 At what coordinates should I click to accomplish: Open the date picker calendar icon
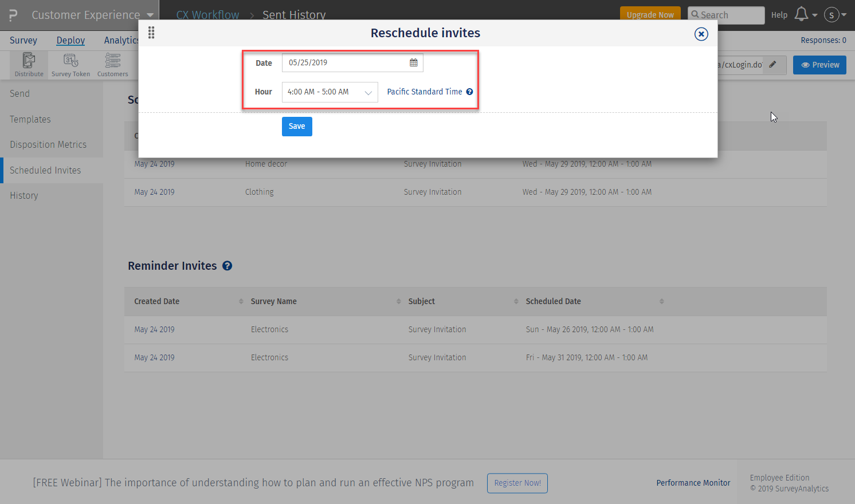(x=414, y=62)
